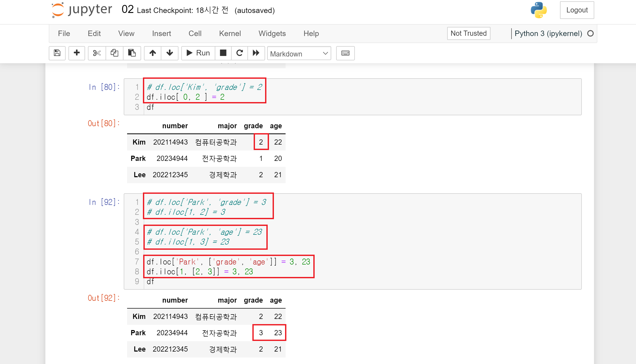Open the Cell menu

(195, 33)
